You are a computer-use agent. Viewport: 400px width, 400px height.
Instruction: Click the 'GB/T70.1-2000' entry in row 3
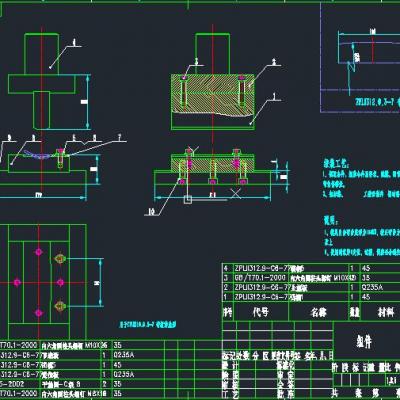(260, 278)
